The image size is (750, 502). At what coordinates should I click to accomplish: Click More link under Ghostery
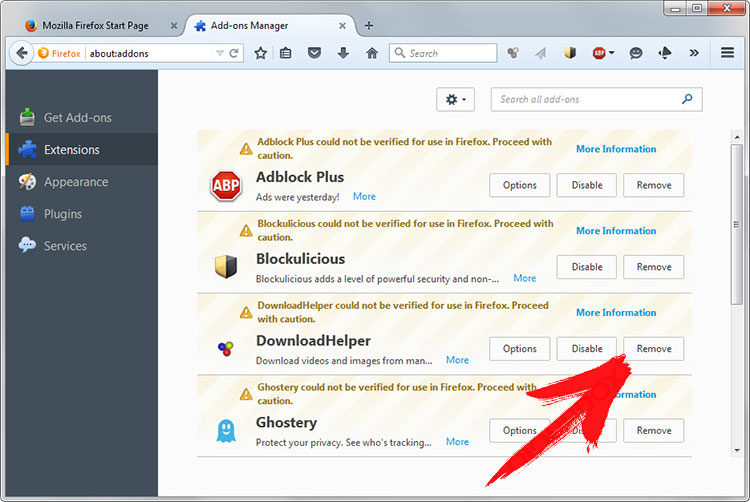(457, 441)
